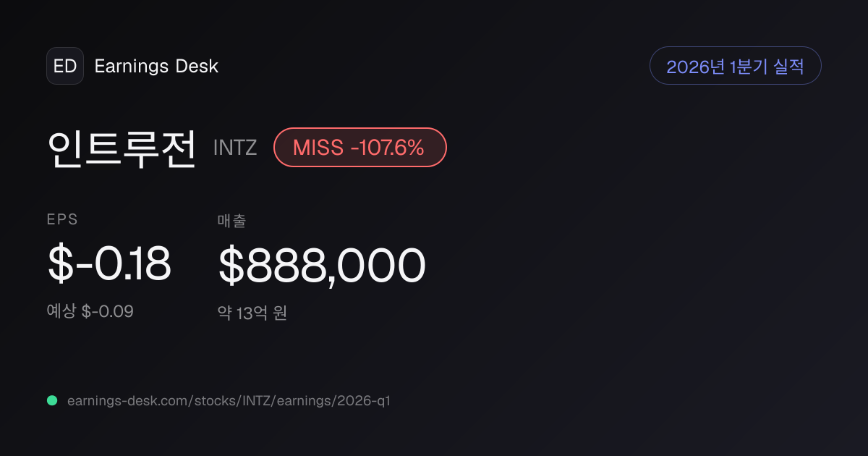Click the INTZ ticker beside company name
The height and width of the screenshot is (456, 868).
(235, 148)
